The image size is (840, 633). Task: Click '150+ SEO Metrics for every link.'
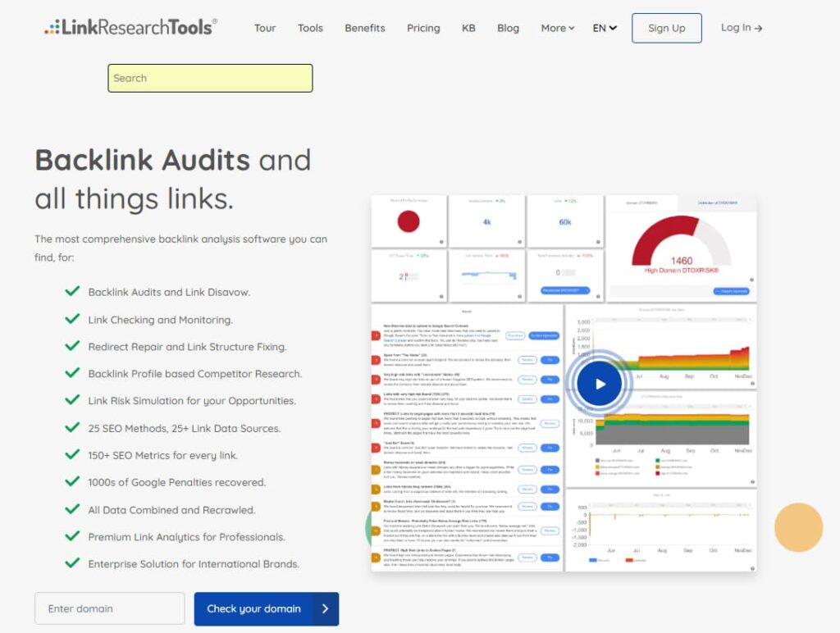[163, 456]
